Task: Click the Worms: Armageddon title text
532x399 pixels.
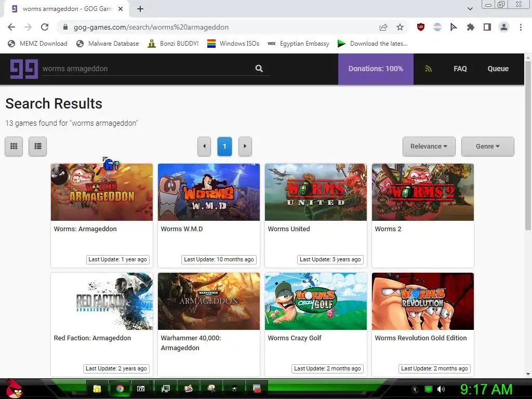Action: [85, 229]
